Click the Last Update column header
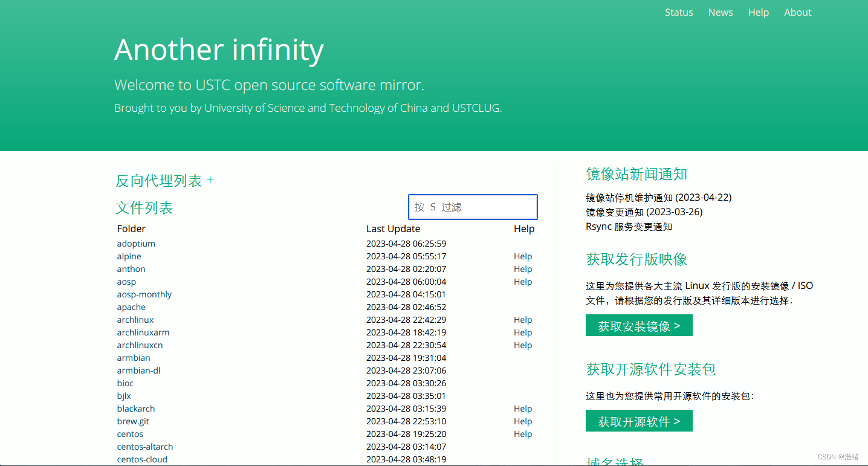 pyautogui.click(x=393, y=228)
